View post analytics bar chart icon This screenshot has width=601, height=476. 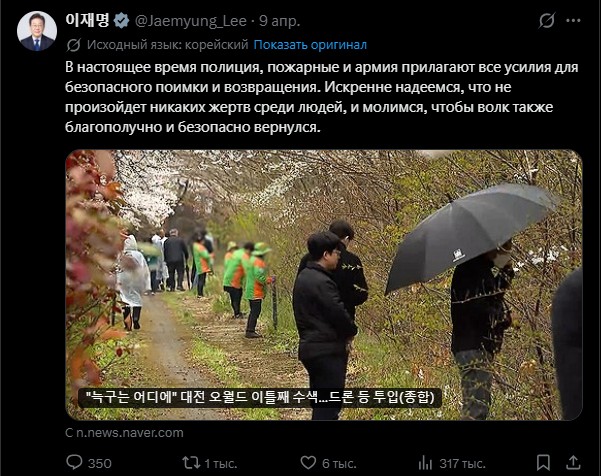(425, 463)
